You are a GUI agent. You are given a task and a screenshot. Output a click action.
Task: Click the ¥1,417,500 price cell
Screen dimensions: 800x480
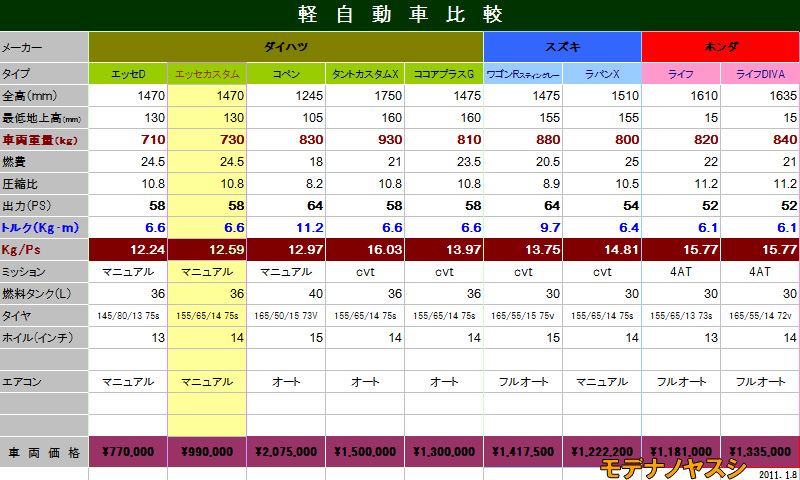pyautogui.click(x=523, y=452)
